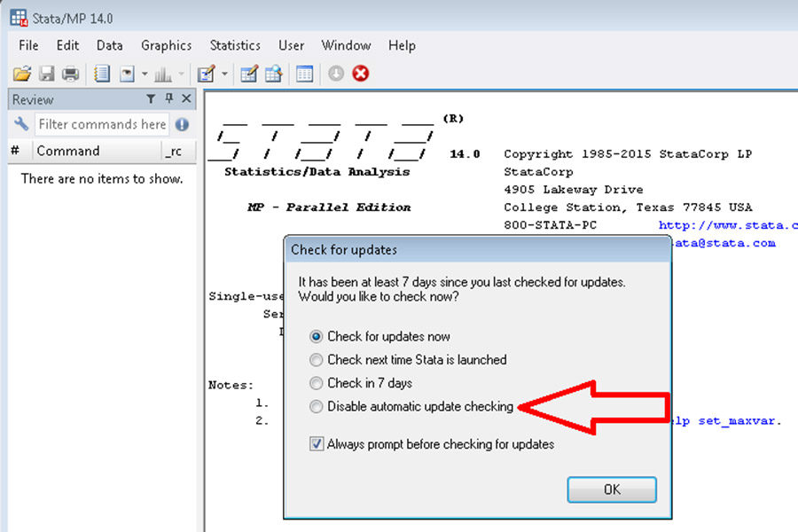Image resolution: width=798 pixels, height=532 pixels.
Task: Expand the Graph icon dropdown arrow
Action: coord(181,74)
